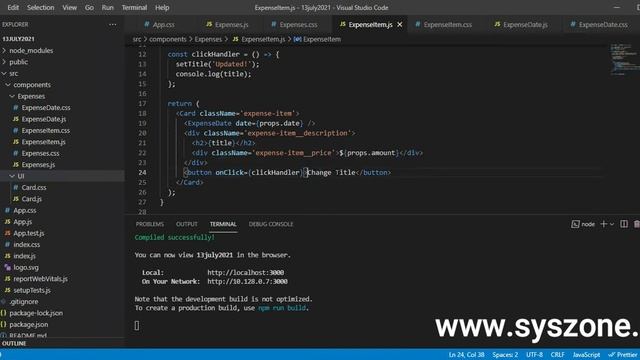
Task: Click 'Expenses' breadcrumb segment
Action: click(x=208, y=39)
